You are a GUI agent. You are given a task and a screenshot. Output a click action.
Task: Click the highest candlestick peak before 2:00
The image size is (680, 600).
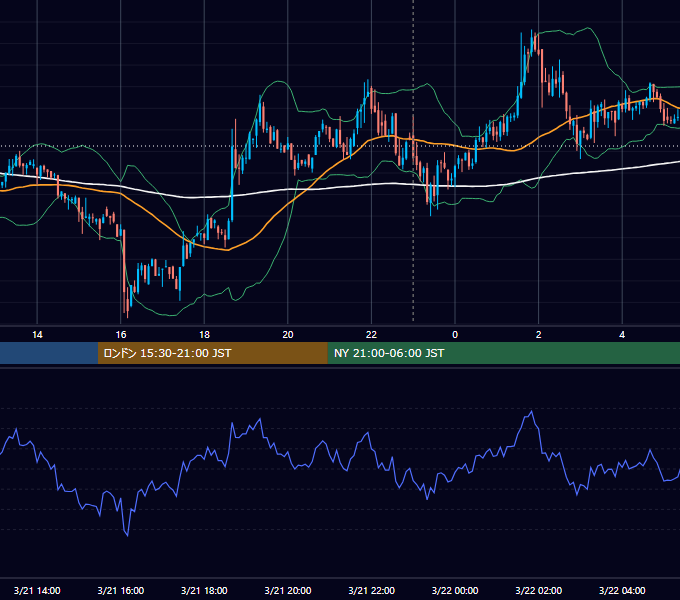click(x=532, y=41)
